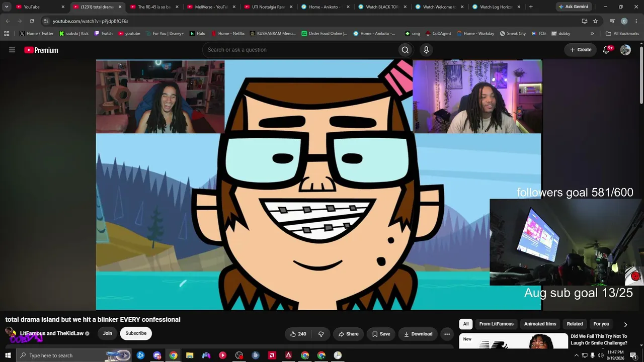The image size is (644, 362).
Task: Focus the YouTube search box
Action: click(x=300, y=50)
